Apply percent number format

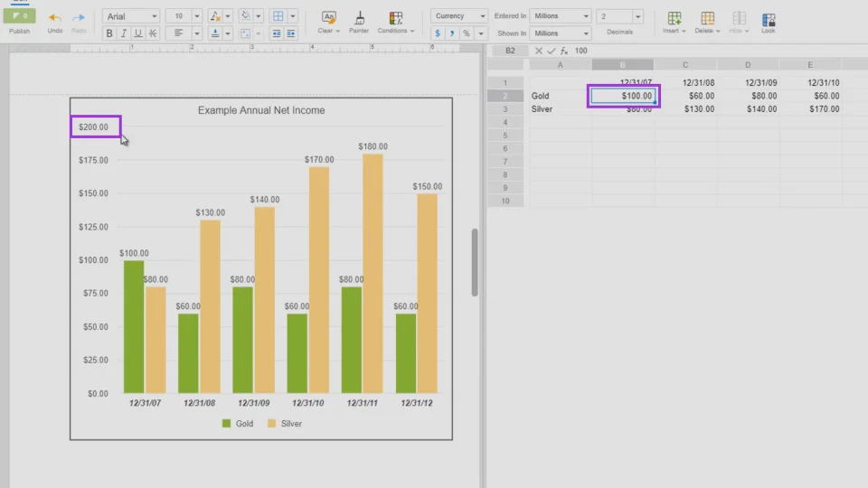466,33
